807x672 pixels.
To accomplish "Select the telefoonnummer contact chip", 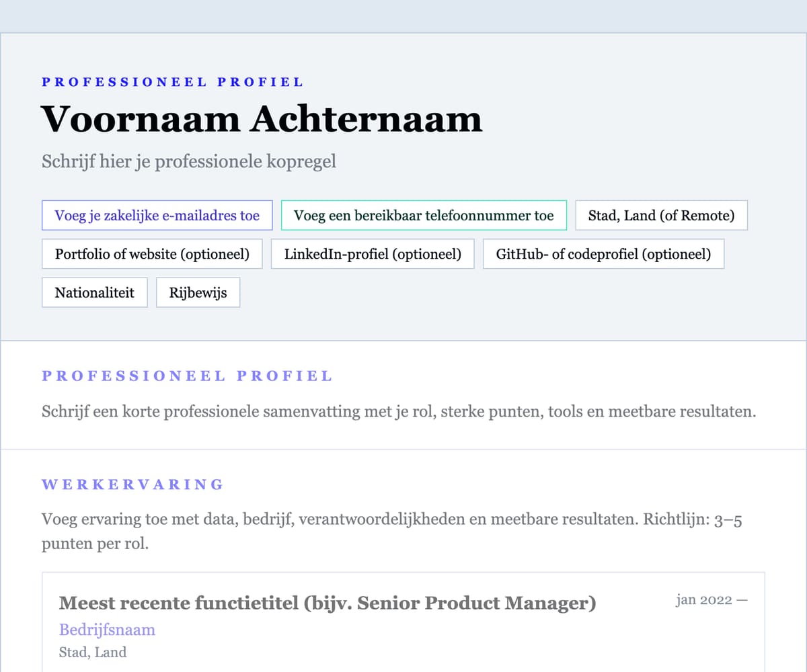I will tap(424, 215).
